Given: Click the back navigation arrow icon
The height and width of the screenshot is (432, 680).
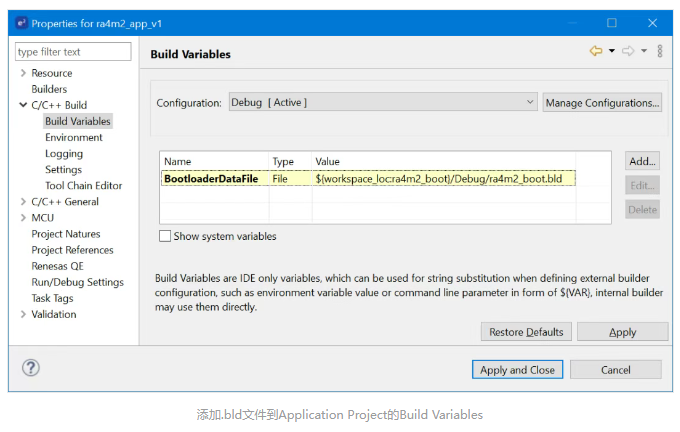Looking at the screenshot, I should 596,51.
